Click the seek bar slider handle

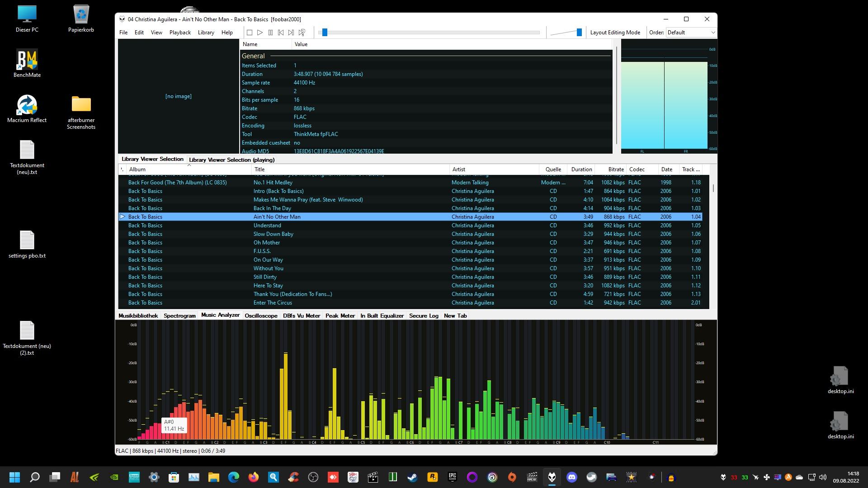click(325, 33)
